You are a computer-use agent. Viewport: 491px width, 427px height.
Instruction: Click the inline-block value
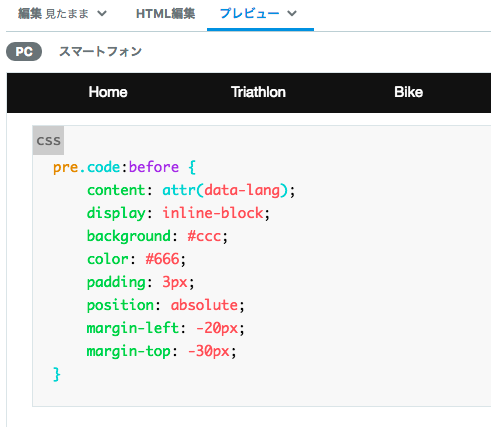[213, 213]
